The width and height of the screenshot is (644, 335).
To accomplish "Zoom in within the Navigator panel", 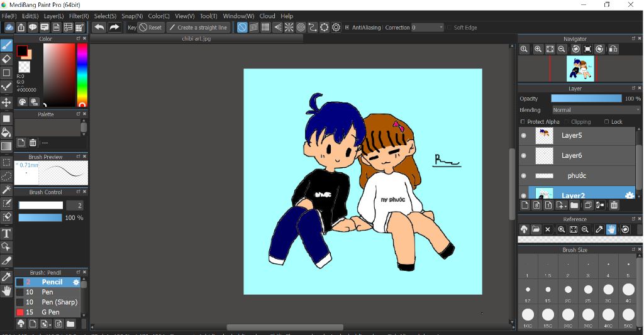I will click(538, 49).
